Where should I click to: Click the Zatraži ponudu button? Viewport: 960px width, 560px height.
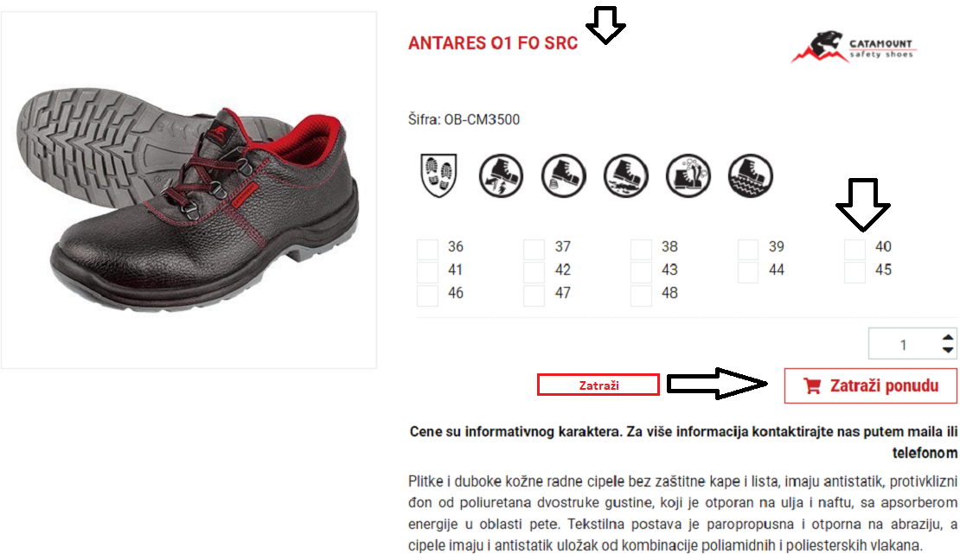point(871,385)
